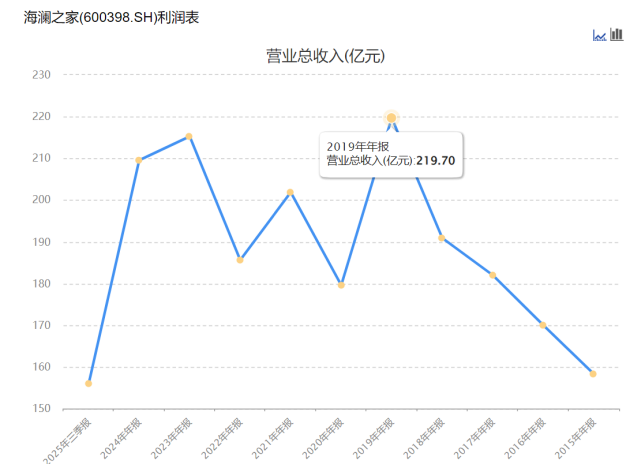Image resolution: width=630 pixels, height=464 pixels.
Task: Select the 2015年年报 data point
Action: pyautogui.click(x=593, y=374)
